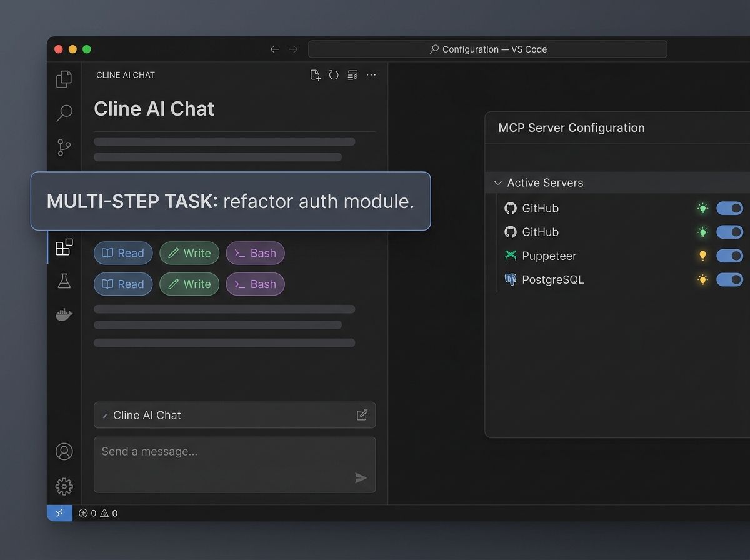Click the new file icon in chat header
This screenshot has height=560, width=750.
coord(316,75)
